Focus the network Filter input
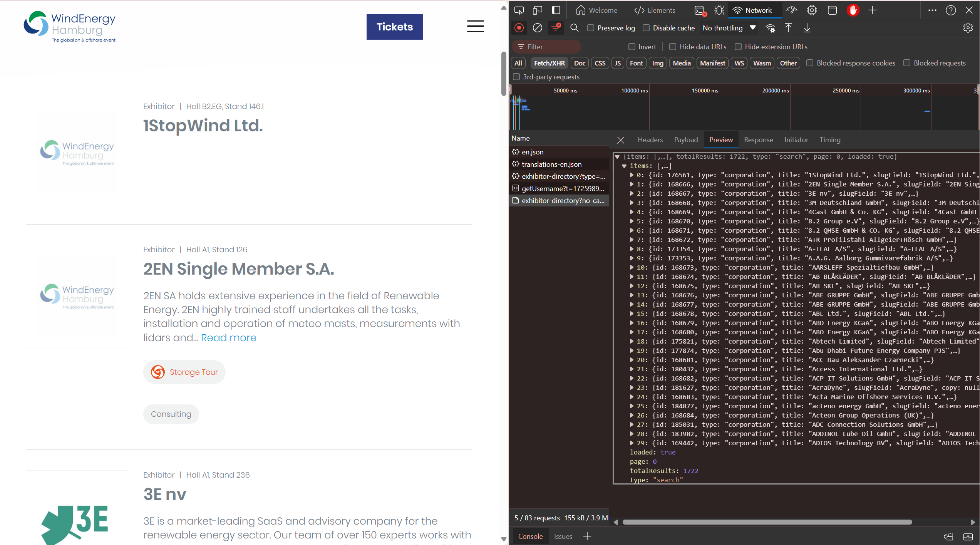This screenshot has width=980, height=545. pyautogui.click(x=546, y=47)
